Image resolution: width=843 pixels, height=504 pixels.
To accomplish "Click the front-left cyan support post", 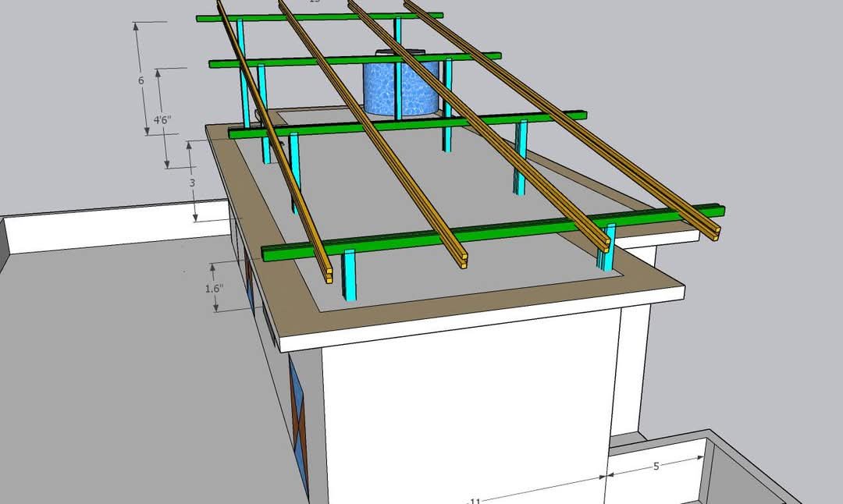I will [x=350, y=275].
